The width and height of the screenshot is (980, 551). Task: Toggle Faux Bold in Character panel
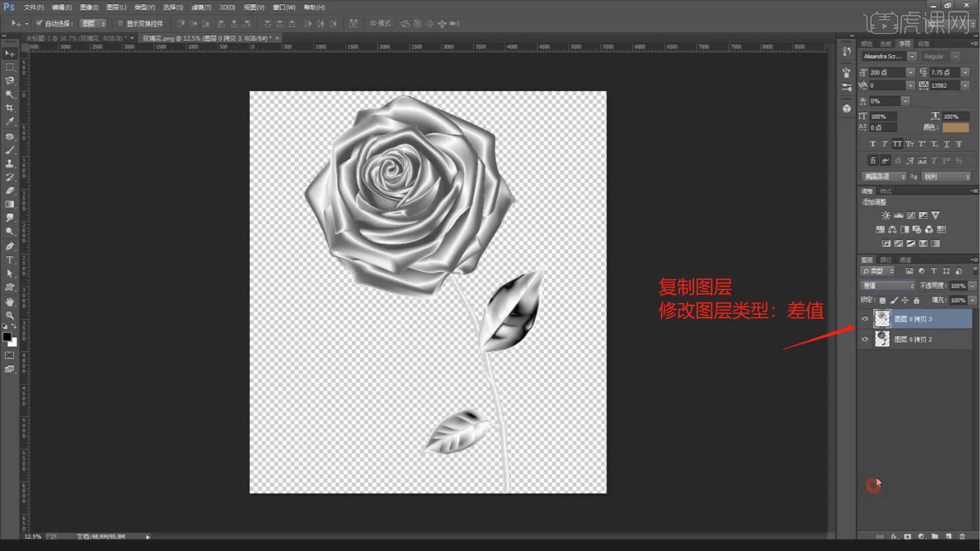873,144
